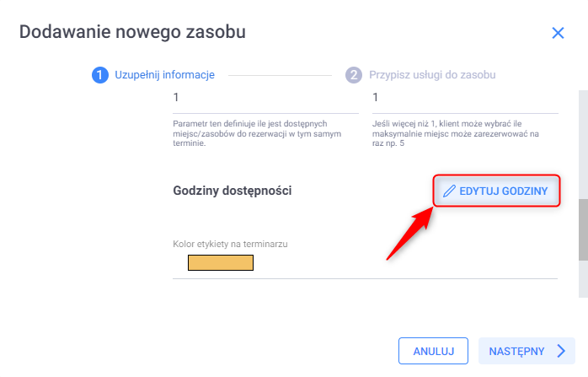588x377 pixels.
Task: Click the Godziny dostępności heading
Action: click(x=232, y=191)
